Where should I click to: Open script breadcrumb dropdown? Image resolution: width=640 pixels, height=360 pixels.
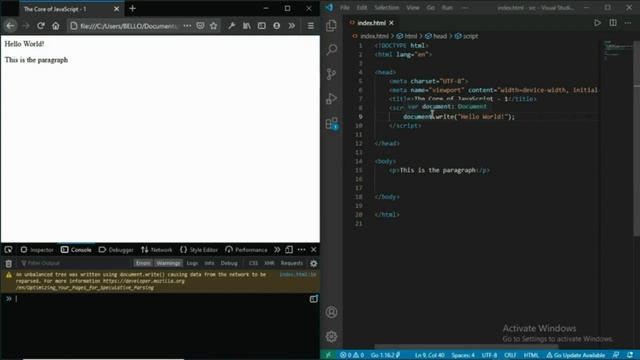tap(467, 36)
